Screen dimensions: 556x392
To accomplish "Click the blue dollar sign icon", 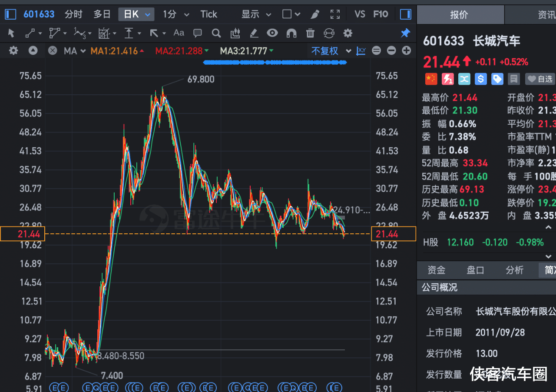I will (480, 79).
